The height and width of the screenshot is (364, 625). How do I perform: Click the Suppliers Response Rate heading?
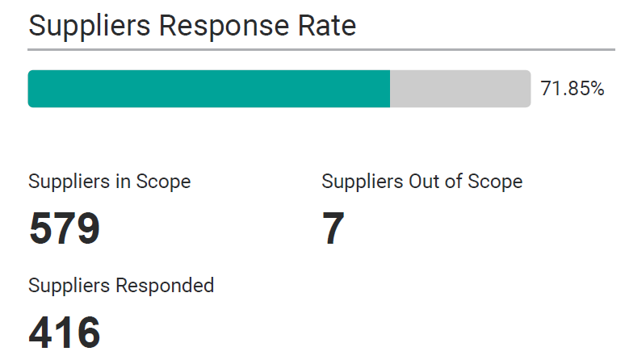[192, 27]
